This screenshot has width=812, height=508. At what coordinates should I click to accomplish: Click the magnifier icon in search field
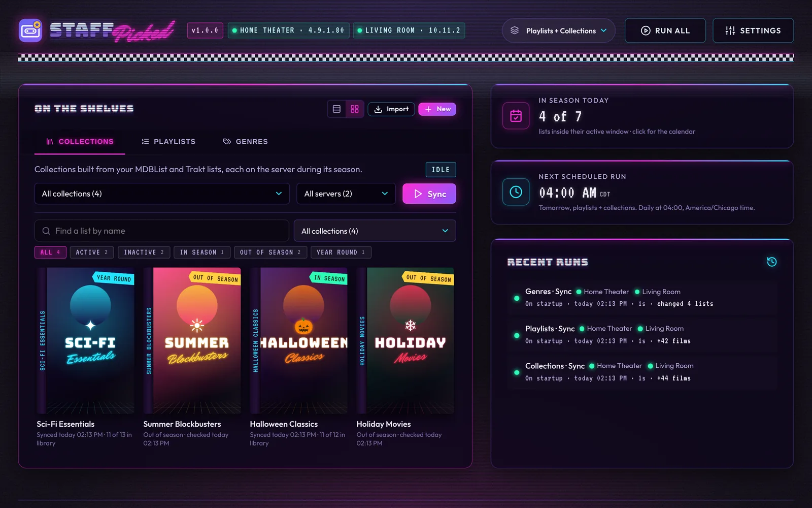[x=46, y=231]
